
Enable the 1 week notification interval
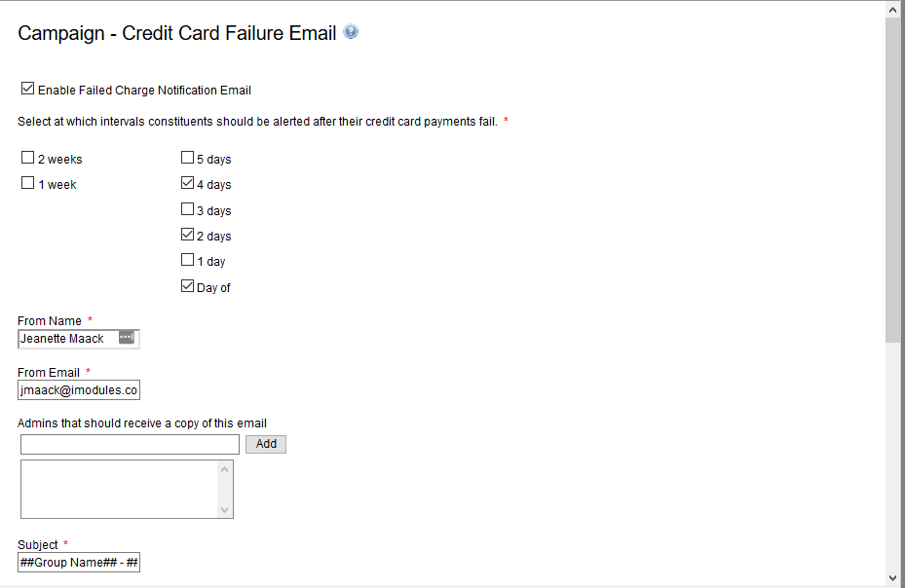tap(27, 182)
